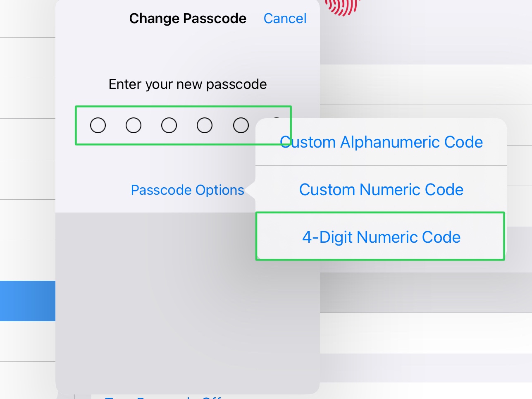
Task: Tap the Enter your new passcode prompt
Action: click(x=187, y=84)
